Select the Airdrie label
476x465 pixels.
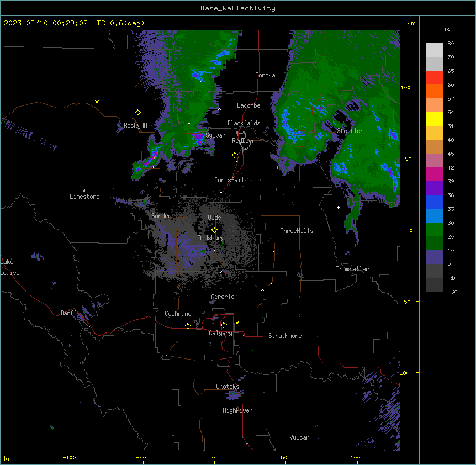223,297
